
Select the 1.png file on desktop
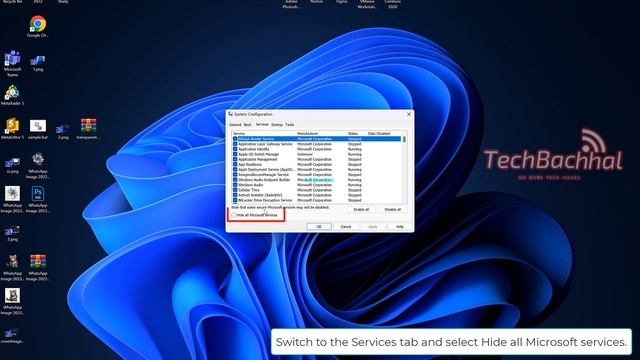click(38, 64)
